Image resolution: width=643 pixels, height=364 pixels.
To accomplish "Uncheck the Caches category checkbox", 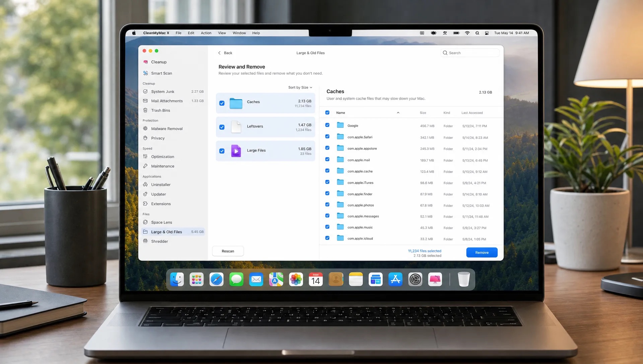I will tap(222, 103).
